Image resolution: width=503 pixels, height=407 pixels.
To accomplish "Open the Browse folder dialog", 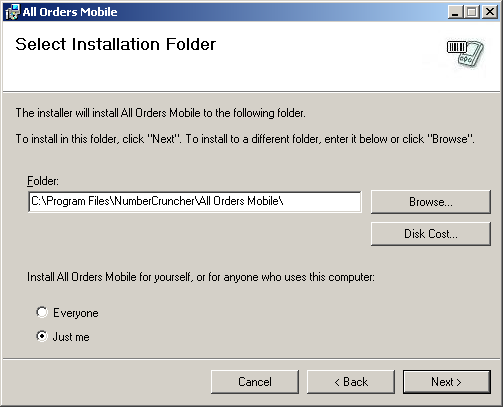I will [431, 202].
